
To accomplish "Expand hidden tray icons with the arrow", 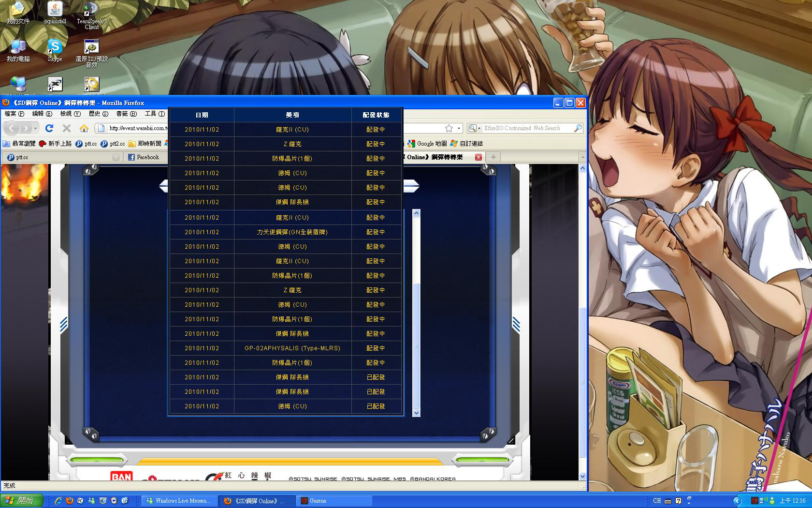I will click(737, 501).
